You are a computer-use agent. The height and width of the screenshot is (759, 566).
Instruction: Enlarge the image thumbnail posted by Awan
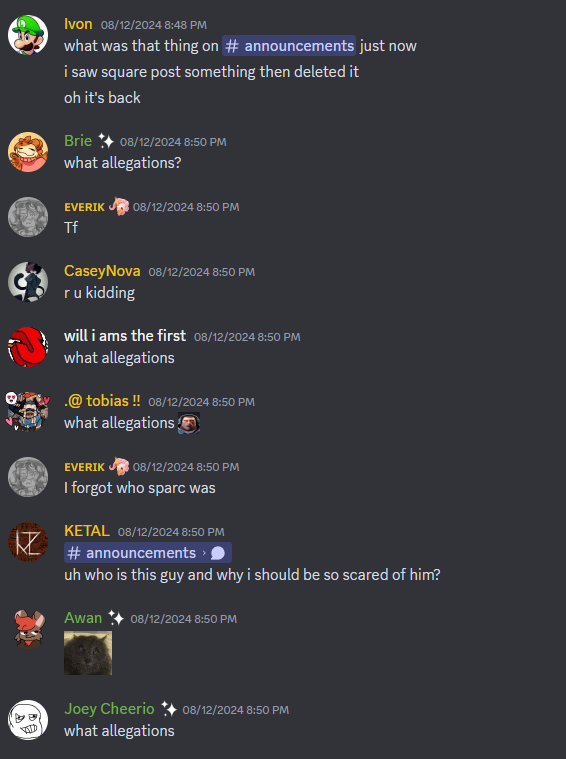click(88, 653)
